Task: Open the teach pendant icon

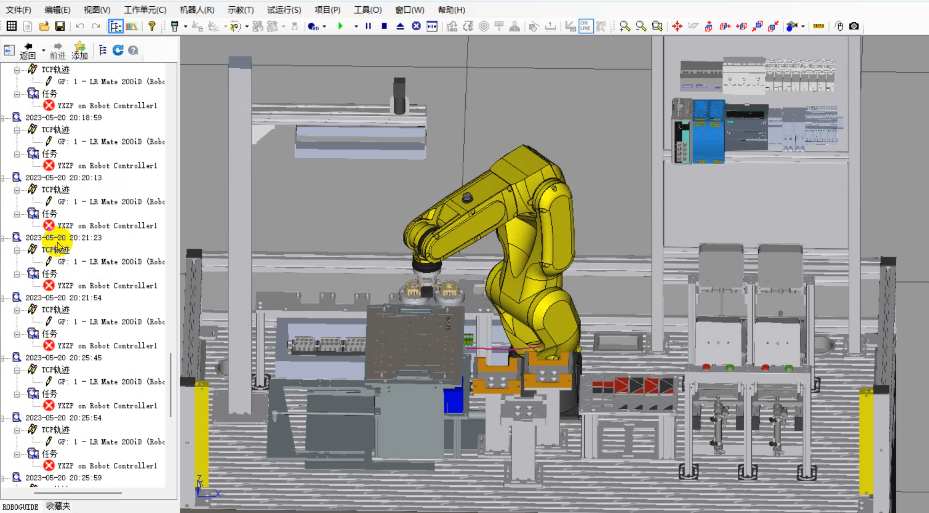Action: pyautogui.click(x=175, y=26)
